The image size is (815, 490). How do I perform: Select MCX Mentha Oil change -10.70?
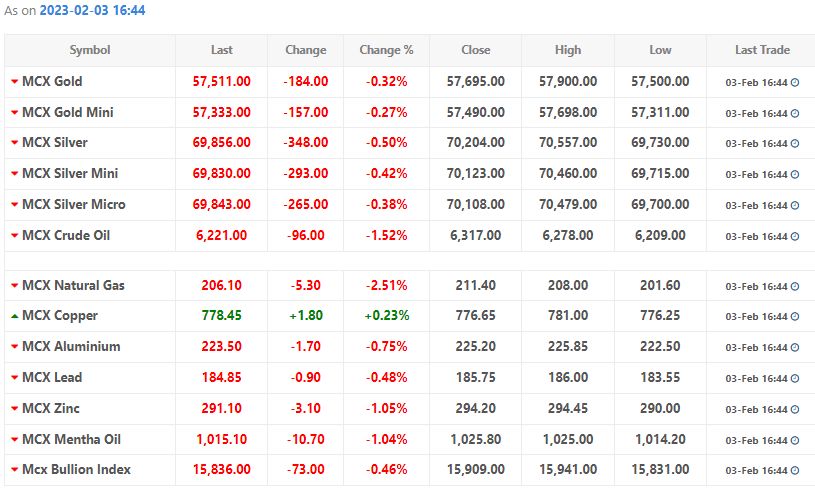coord(306,439)
